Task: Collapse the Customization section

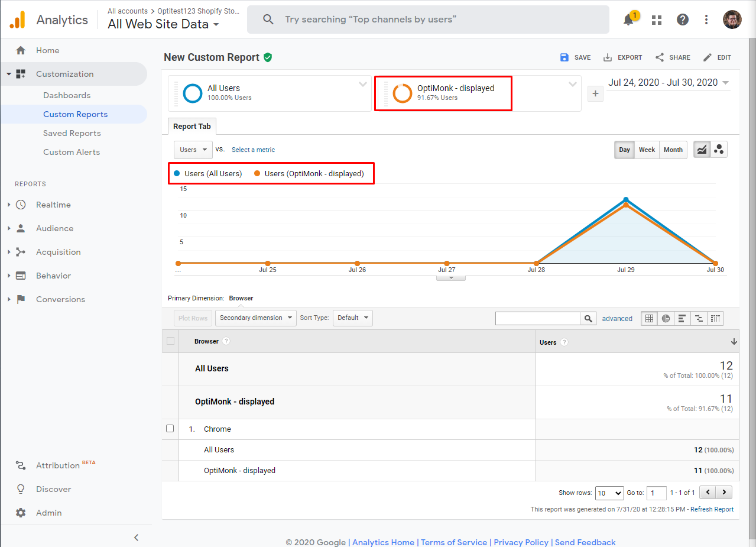Action: [9, 74]
